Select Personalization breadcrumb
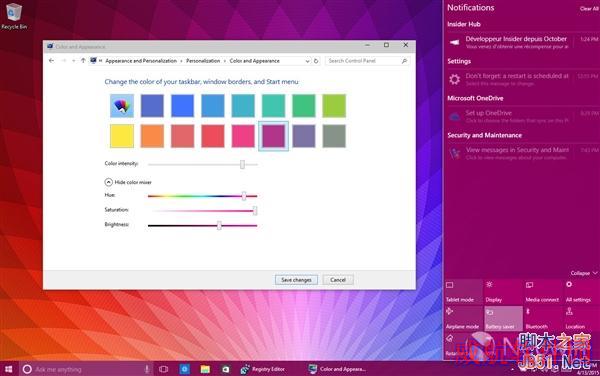Screen dimensions: 600x376 pyautogui.click(x=203, y=61)
